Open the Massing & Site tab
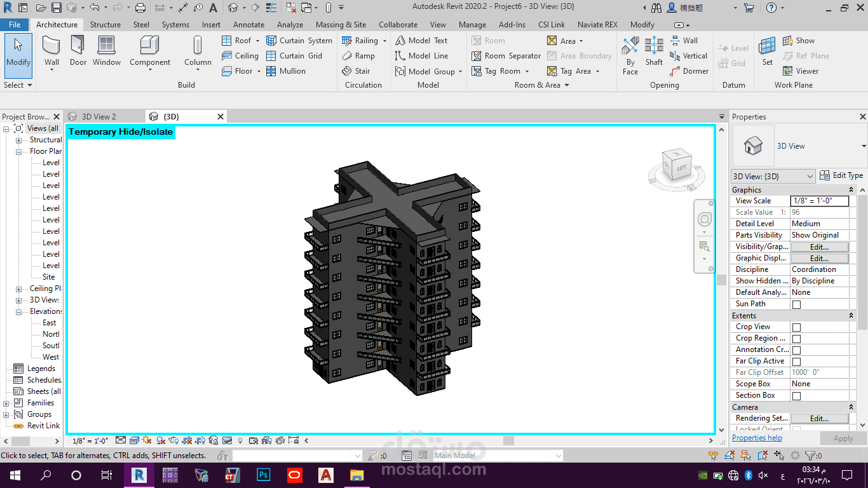The image size is (868, 488). coord(341,25)
